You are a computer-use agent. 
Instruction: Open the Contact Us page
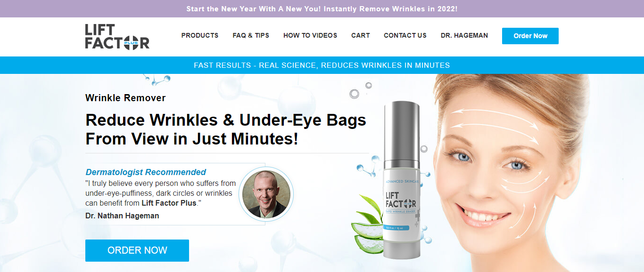tap(405, 35)
